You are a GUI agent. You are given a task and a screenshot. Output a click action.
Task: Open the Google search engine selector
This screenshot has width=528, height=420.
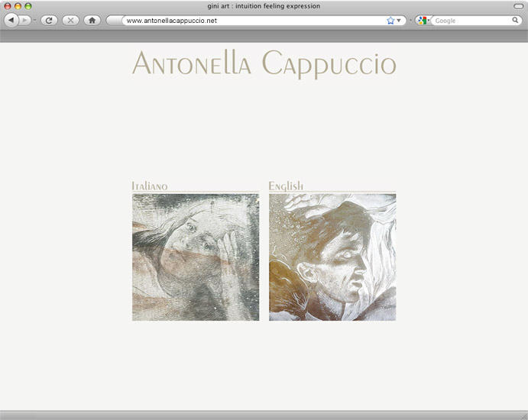(x=423, y=21)
